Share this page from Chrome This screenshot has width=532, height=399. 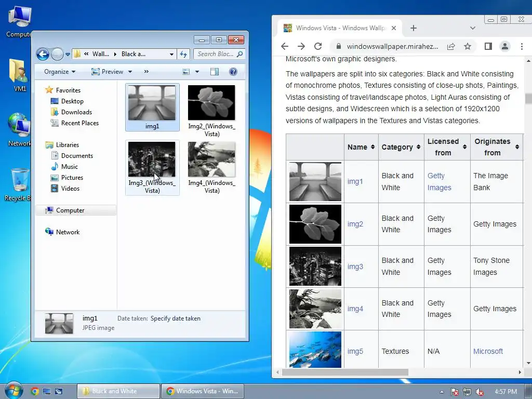(x=451, y=46)
